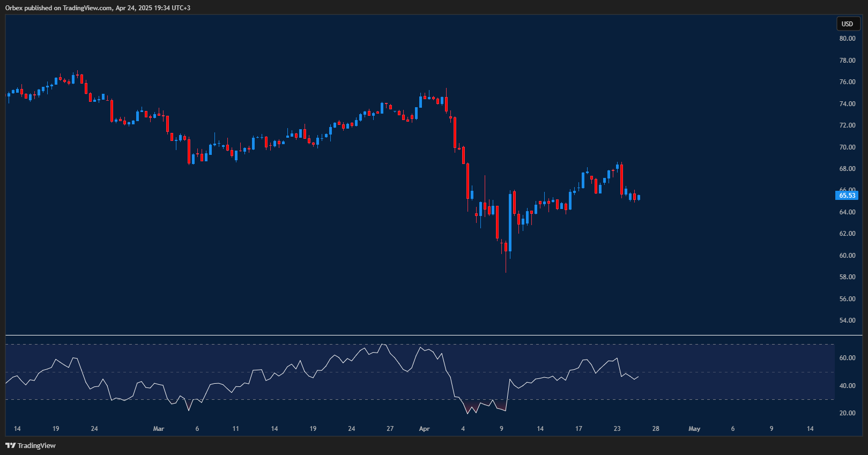
Task: Click the 80.00 price axis label
Action: point(847,39)
